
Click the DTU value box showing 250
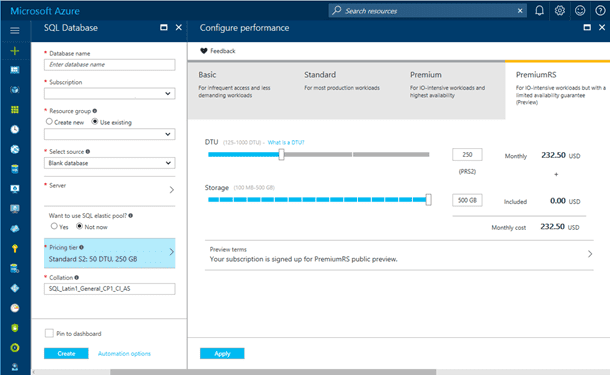point(467,154)
